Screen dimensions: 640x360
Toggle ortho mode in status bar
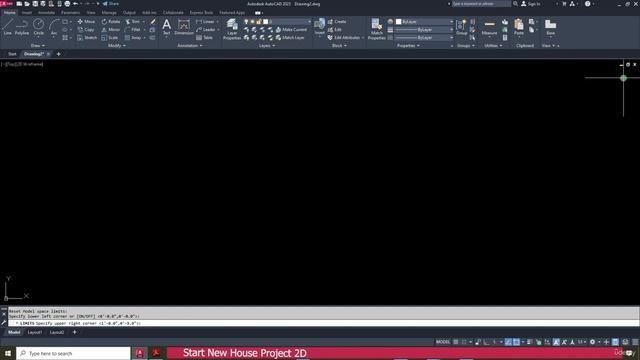pyautogui.click(x=486, y=342)
